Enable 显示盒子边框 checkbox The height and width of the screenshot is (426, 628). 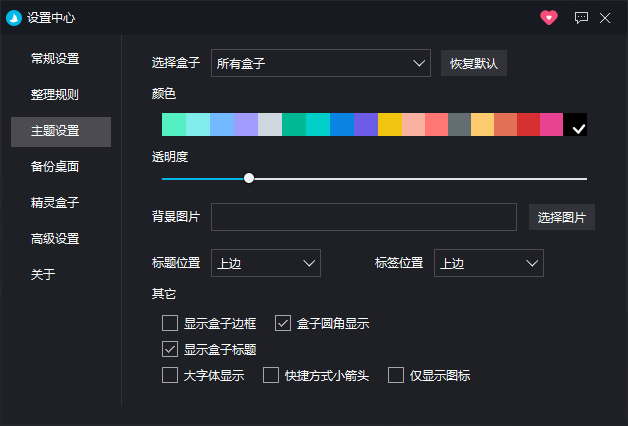click(x=170, y=323)
